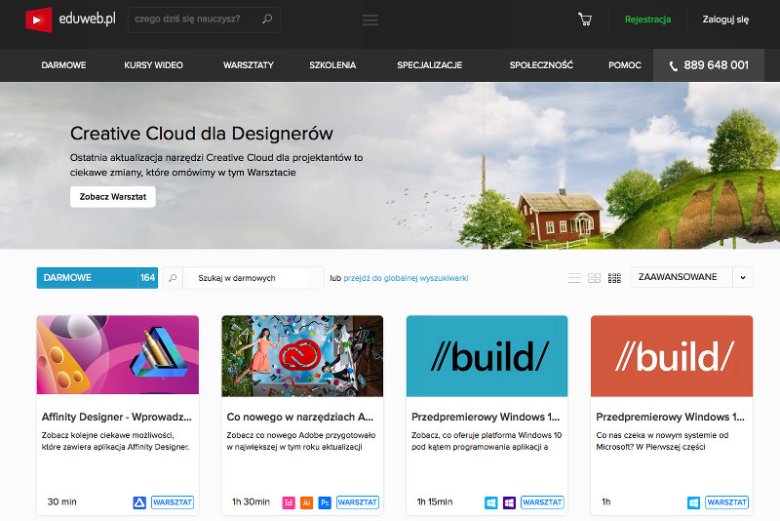The width and height of the screenshot is (780, 521).
Task: Click WARSZTAT badge on the 1h card
Action: (727, 503)
